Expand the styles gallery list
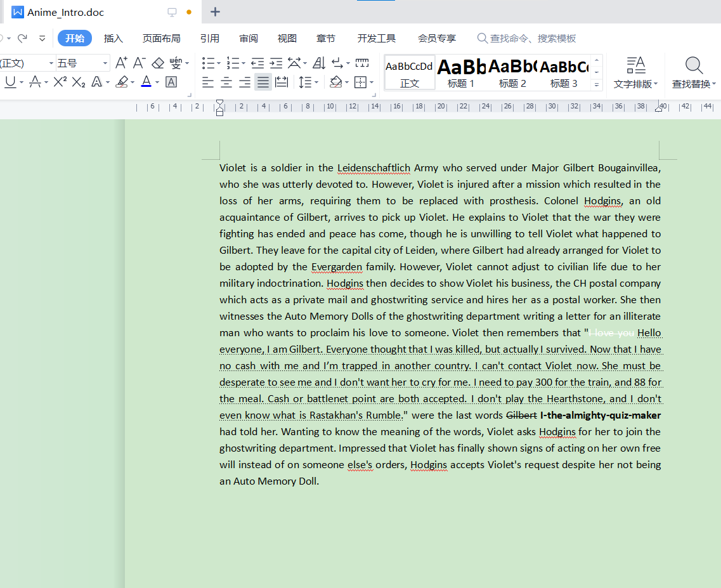The image size is (721, 588). click(x=596, y=84)
